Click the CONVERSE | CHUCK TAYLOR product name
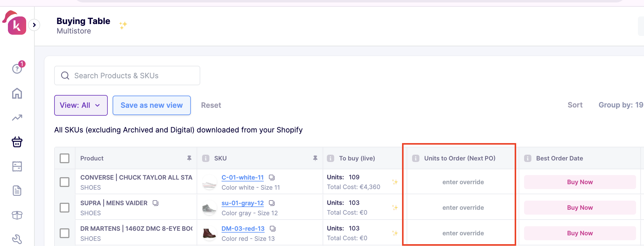The image size is (644, 246). tap(136, 177)
